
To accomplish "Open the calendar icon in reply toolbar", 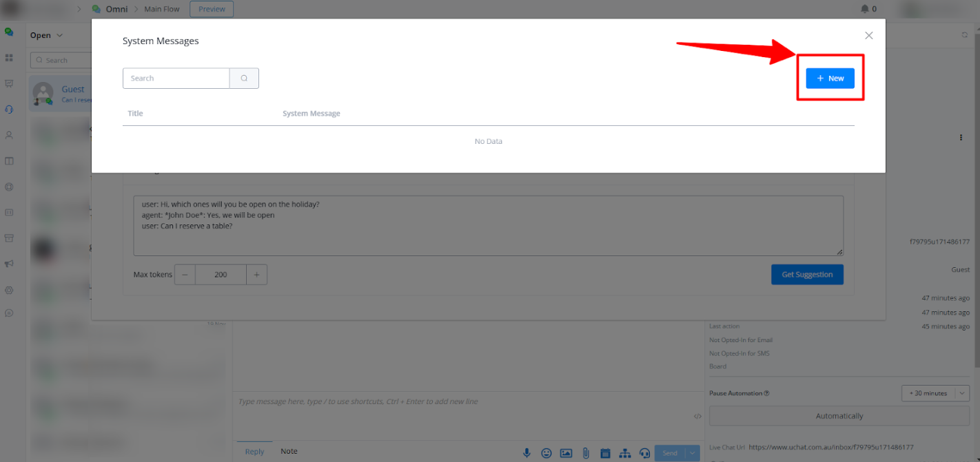I will (x=605, y=453).
